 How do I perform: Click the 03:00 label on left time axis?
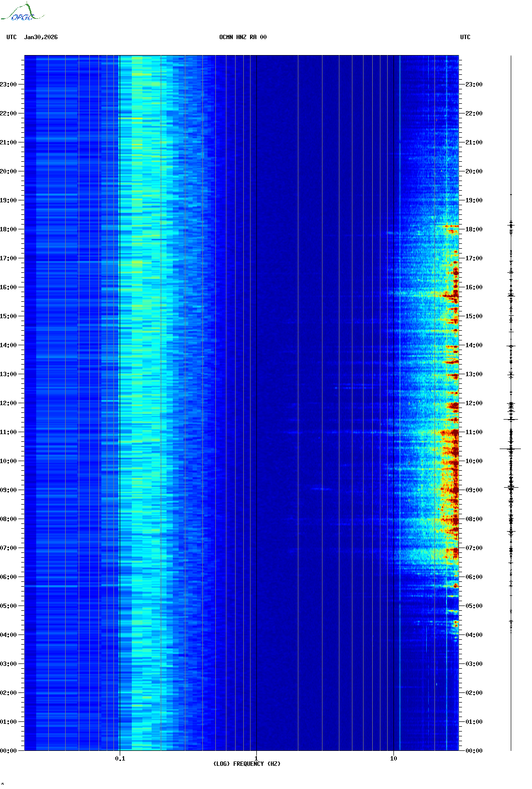pos(8,664)
